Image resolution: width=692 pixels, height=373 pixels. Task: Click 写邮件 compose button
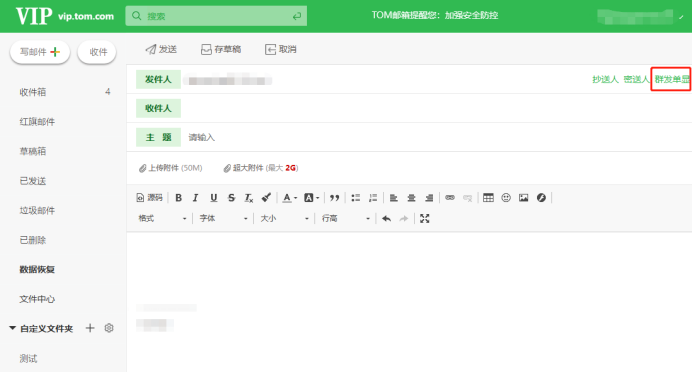40,52
